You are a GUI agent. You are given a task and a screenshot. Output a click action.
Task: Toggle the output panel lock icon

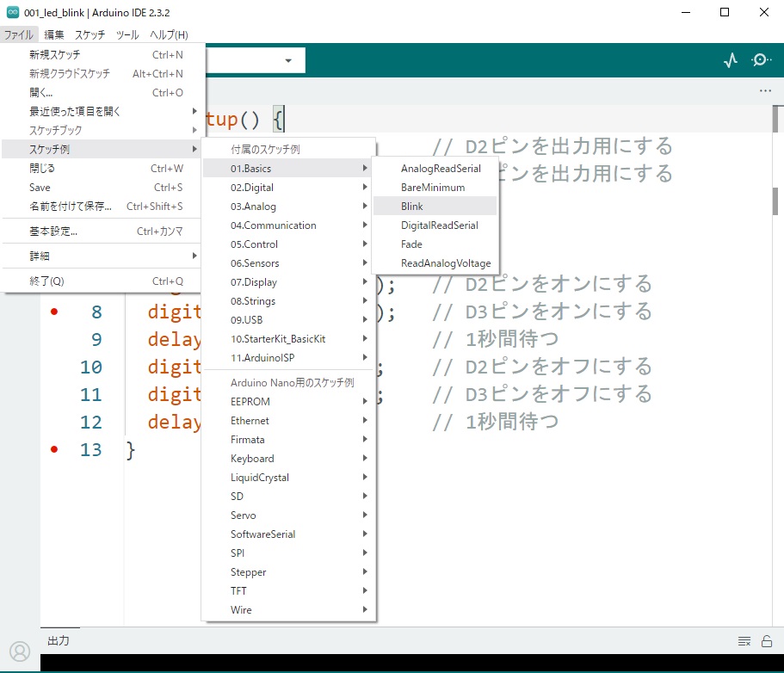[767, 641]
